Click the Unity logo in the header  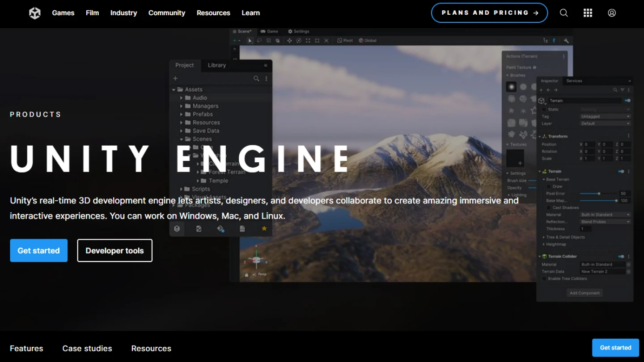tap(35, 13)
